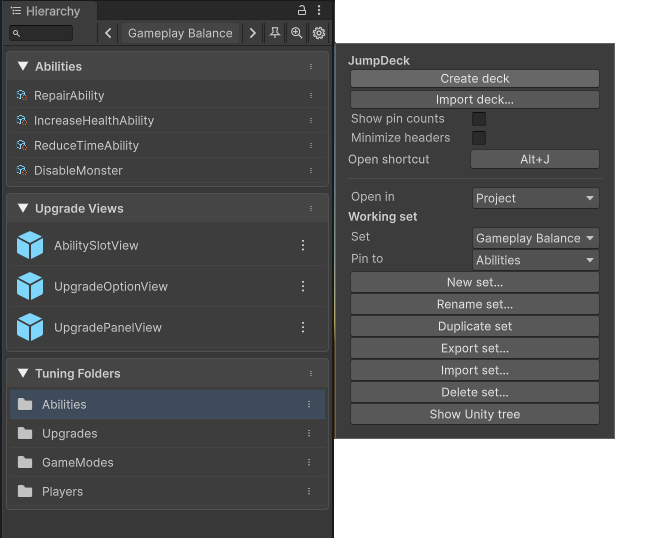The height and width of the screenshot is (538, 651).
Task: Collapse the Abilities section triangle
Action: pyautogui.click(x=23, y=66)
